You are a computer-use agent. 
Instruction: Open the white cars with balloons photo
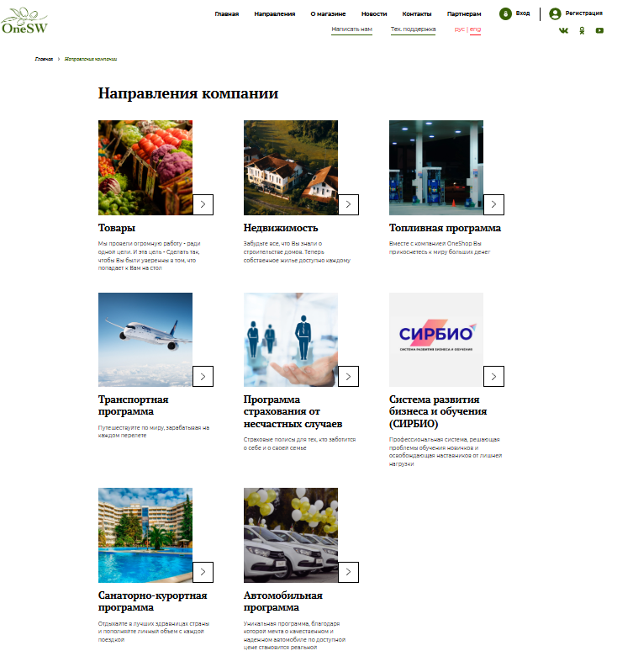click(291, 535)
